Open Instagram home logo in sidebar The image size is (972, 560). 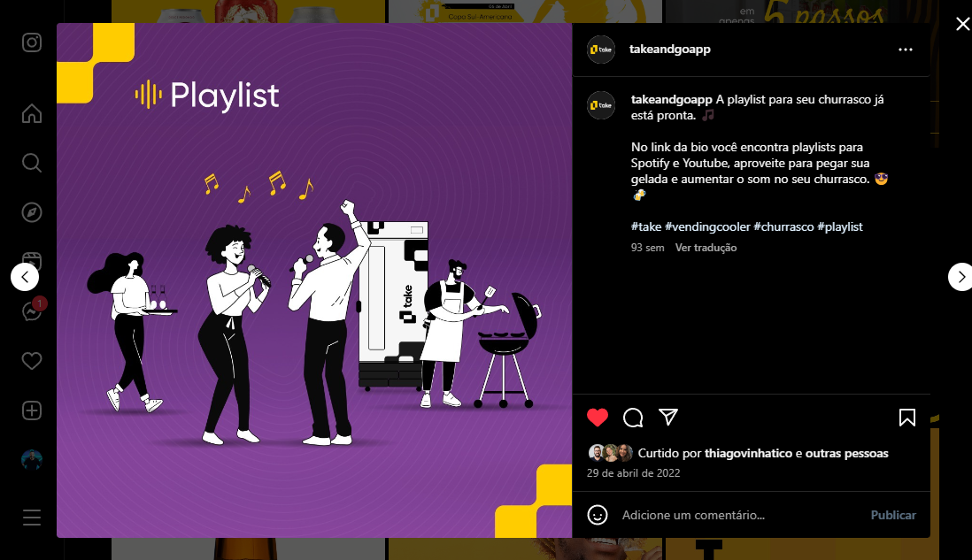coord(32,42)
